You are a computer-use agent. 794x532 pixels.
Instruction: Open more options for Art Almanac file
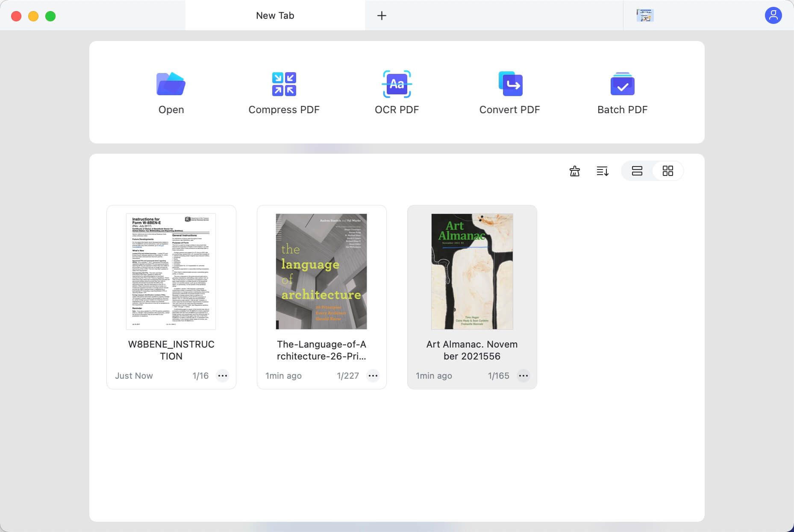523,376
